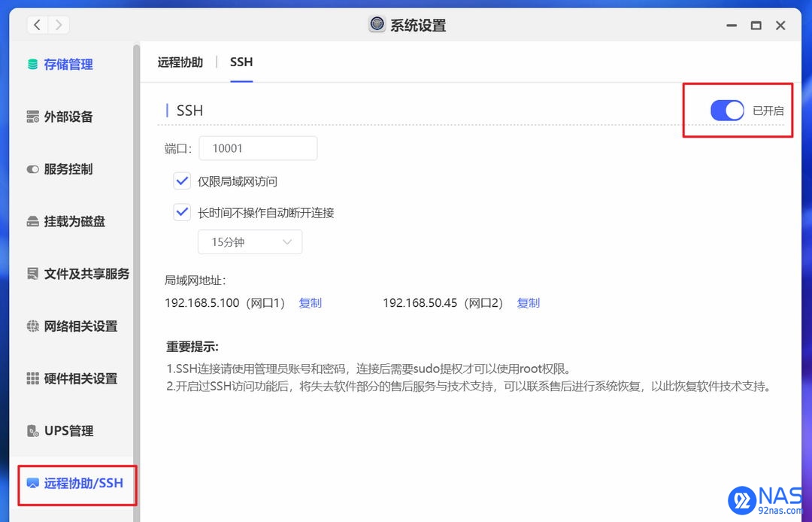Go forward with the right arrow button
Viewport: 812px width, 522px height.
(x=59, y=25)
